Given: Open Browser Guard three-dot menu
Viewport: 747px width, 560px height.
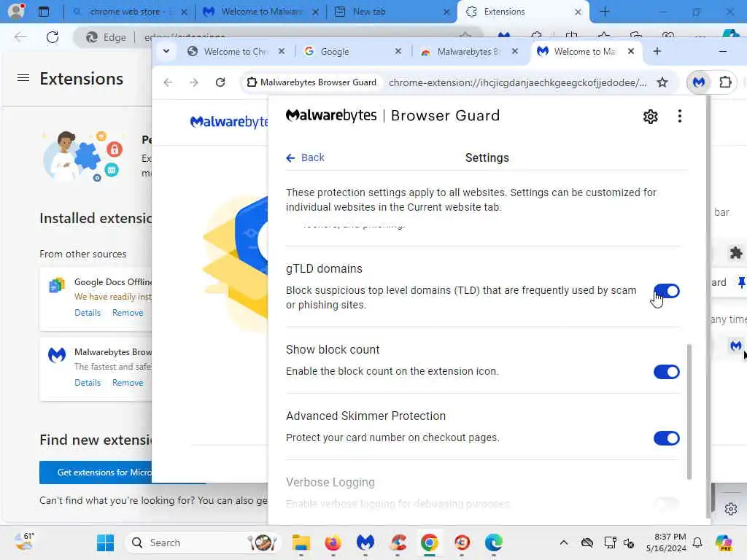Looking at the screenshot, I should tap(679, 116).
